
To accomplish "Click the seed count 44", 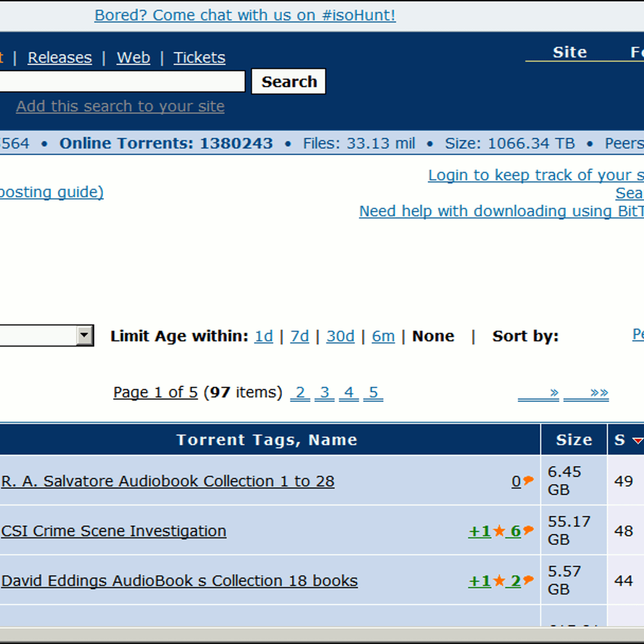I will (624, 581).
